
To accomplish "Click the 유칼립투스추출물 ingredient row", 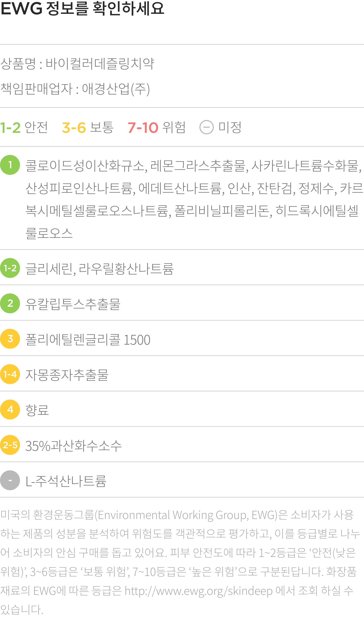I will click(x=182, y=303).
